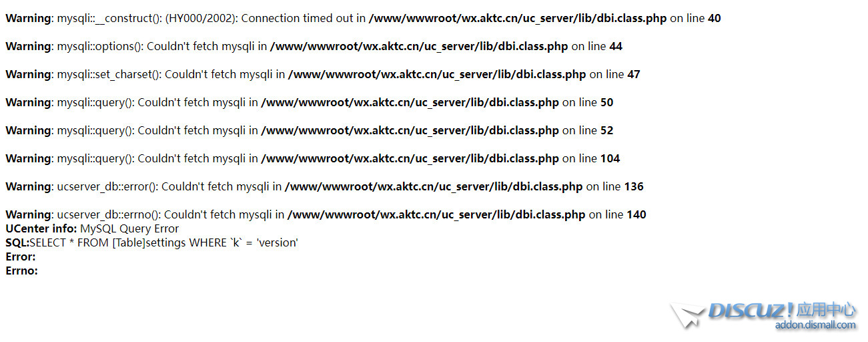Click line number 40 in first warning
This screenshot has height=342, width=868.
pyautogui.click(x=714, y=19)
